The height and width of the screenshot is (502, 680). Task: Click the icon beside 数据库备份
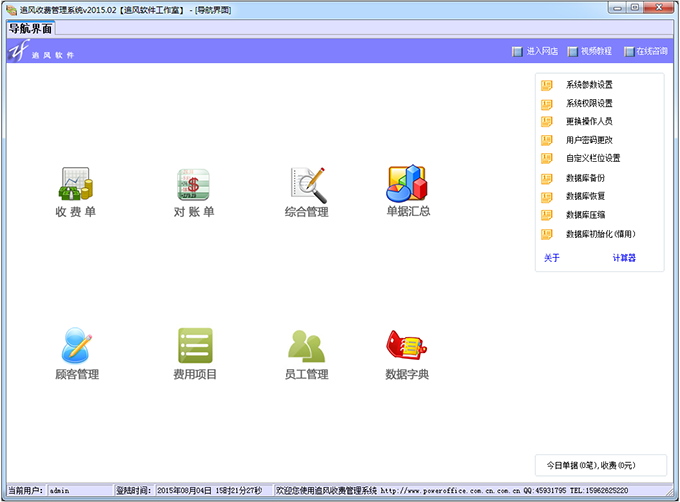point(547,178)
